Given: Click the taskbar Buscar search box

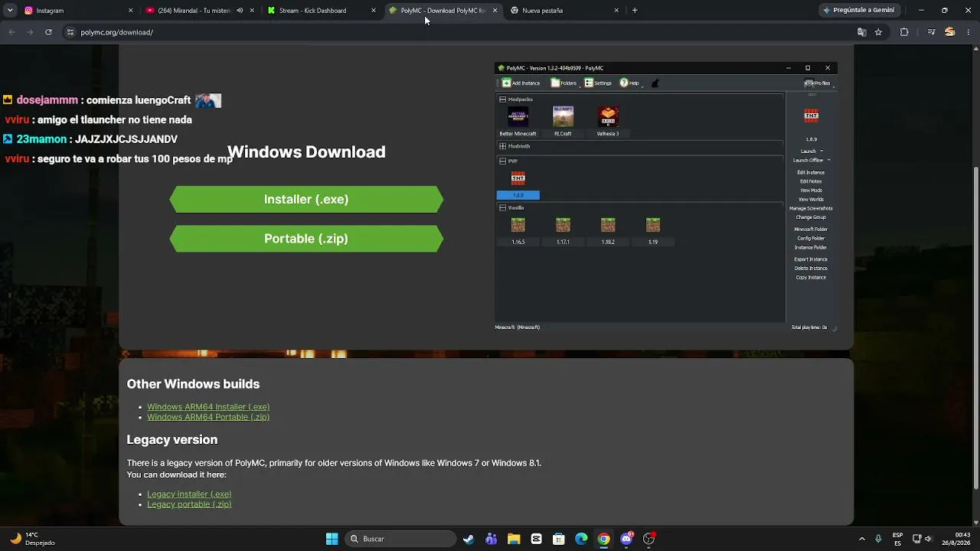Looking at the screenshot, I should 400,539.
